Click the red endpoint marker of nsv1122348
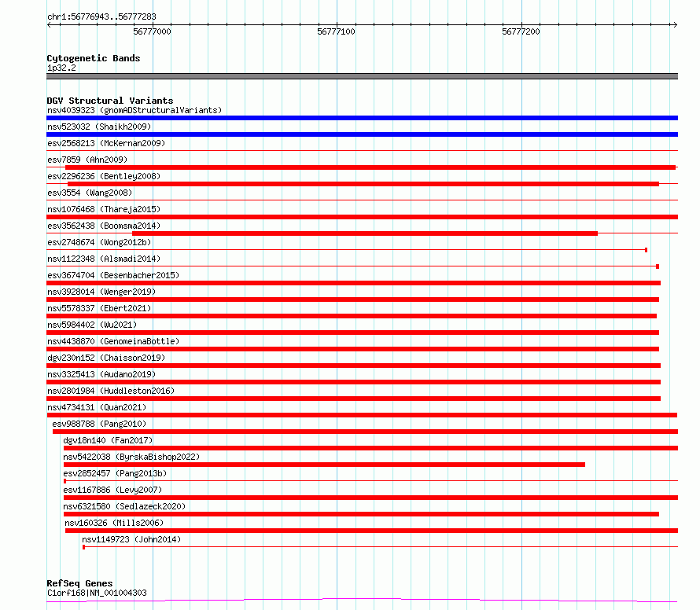This screenshot has height=610, width=700. pyautogui.click(x=658, y=266)
